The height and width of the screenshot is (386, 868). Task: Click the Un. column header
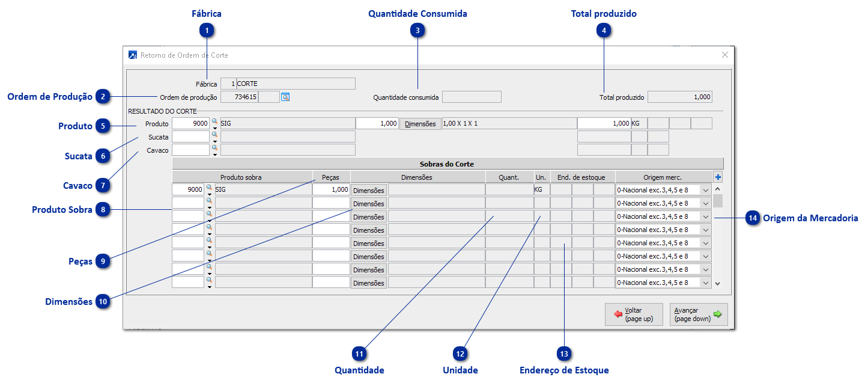[542, 177]
